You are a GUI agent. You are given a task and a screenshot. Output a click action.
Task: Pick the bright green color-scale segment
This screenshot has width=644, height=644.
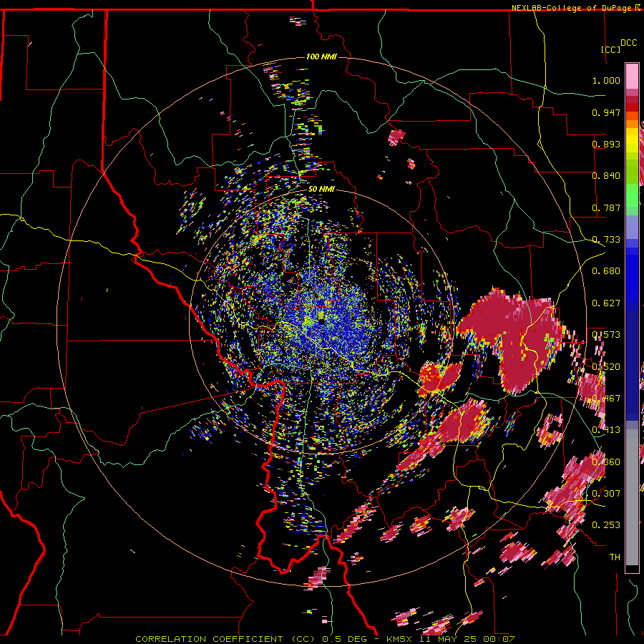(x=632, y=195)
